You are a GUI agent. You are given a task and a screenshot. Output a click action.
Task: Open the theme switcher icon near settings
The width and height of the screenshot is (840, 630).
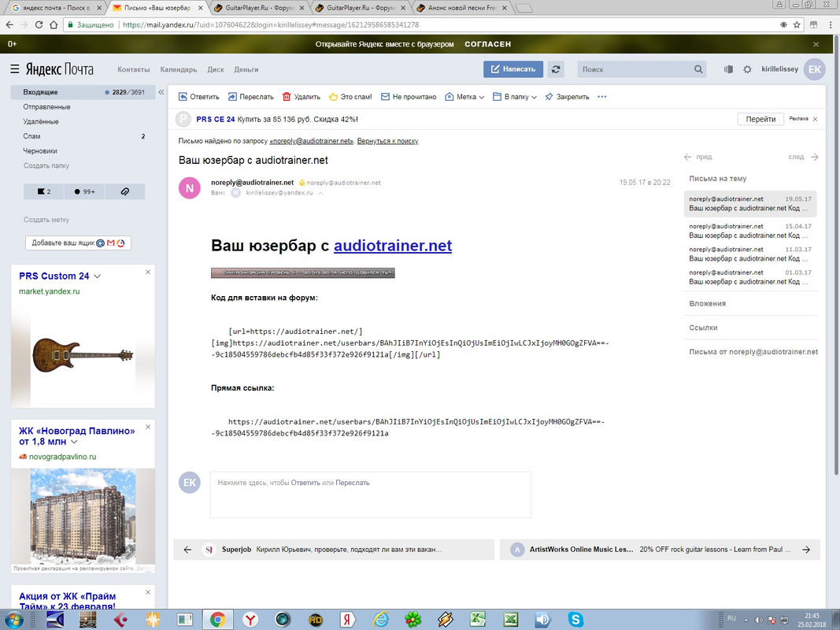point(728,69)
